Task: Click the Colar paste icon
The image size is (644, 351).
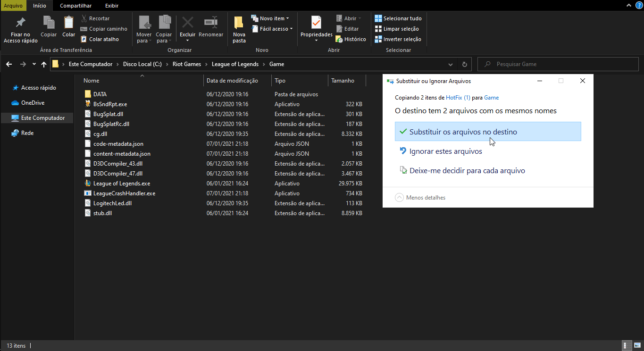Action: click(68, 27)
